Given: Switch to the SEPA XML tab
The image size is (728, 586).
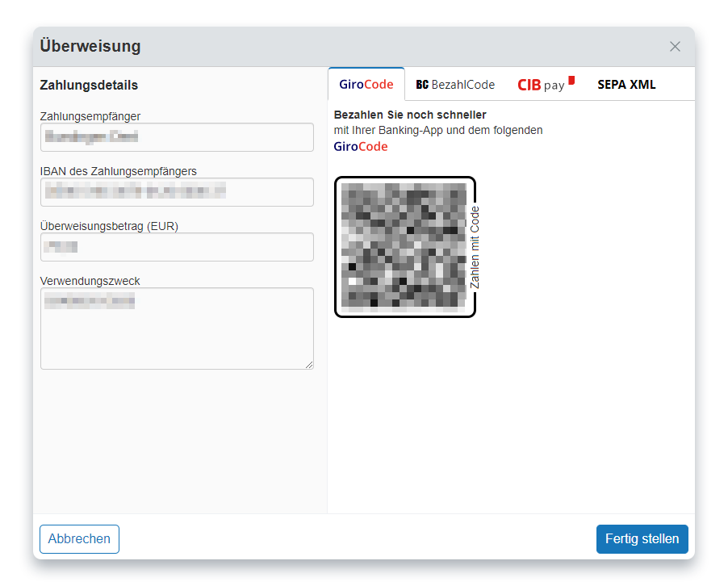Looking at the screenshot, I should coord(626,85).
